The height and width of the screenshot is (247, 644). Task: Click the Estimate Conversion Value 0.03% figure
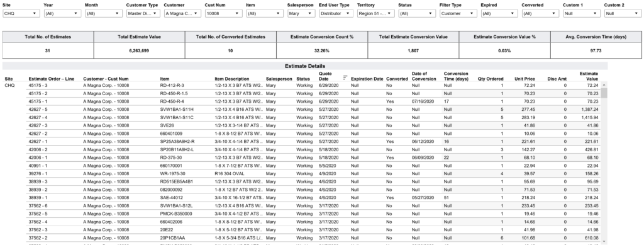point(505,50)
